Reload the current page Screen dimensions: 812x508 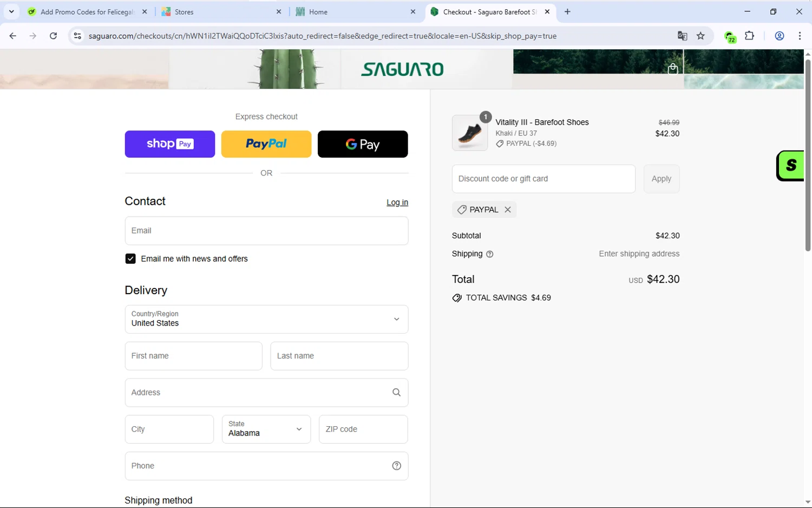pyautogui.click(x=53, y=36)
